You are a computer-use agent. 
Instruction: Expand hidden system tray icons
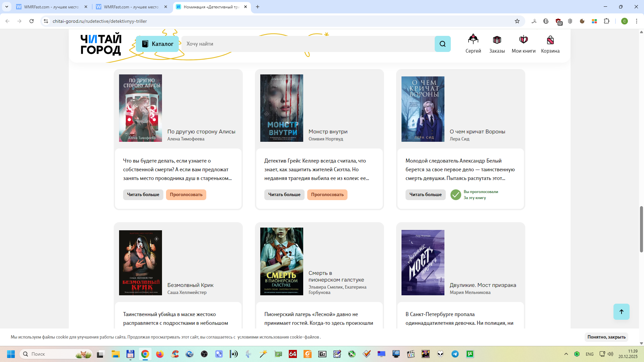[566, 354]
